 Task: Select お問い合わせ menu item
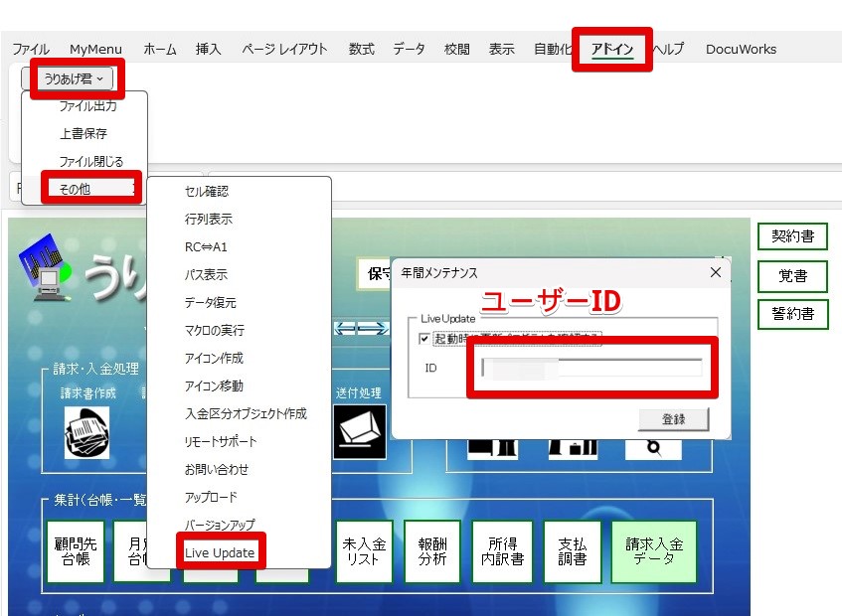pos(217,470)
